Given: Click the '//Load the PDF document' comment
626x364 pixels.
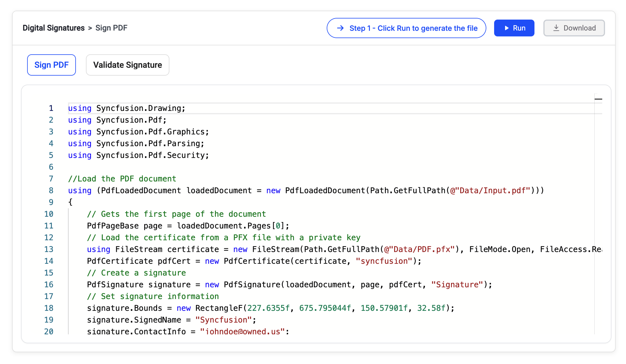Looking at the screenshot, I should (122, 179).
